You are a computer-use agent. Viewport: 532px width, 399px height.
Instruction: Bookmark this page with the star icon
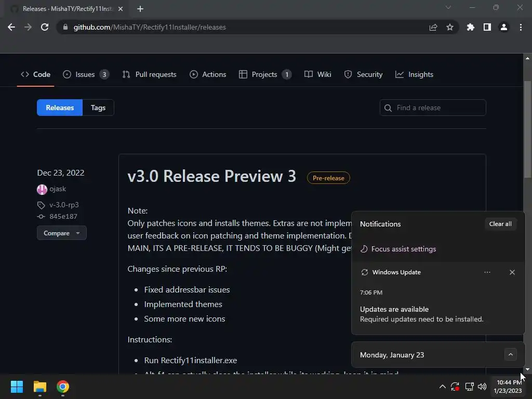[449, 27]
